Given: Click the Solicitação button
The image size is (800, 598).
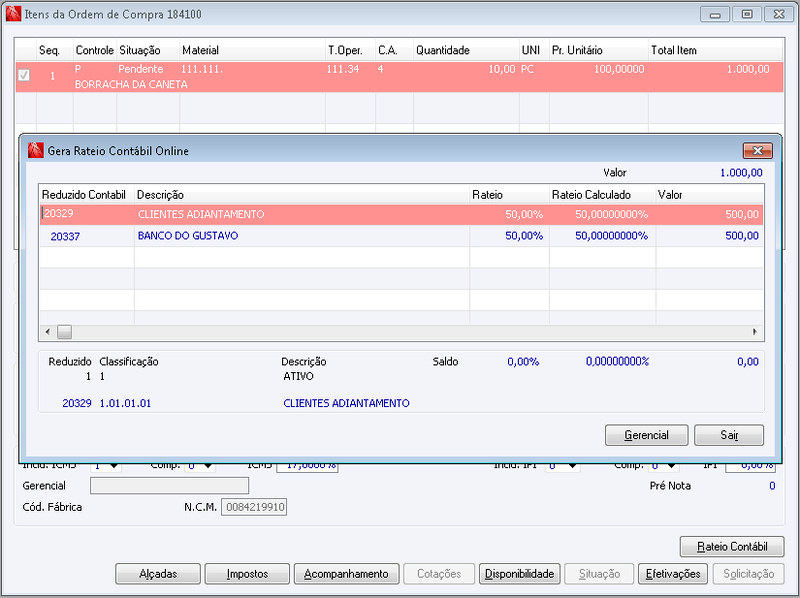Looking at the screenshot, I should tap(748, 574).
